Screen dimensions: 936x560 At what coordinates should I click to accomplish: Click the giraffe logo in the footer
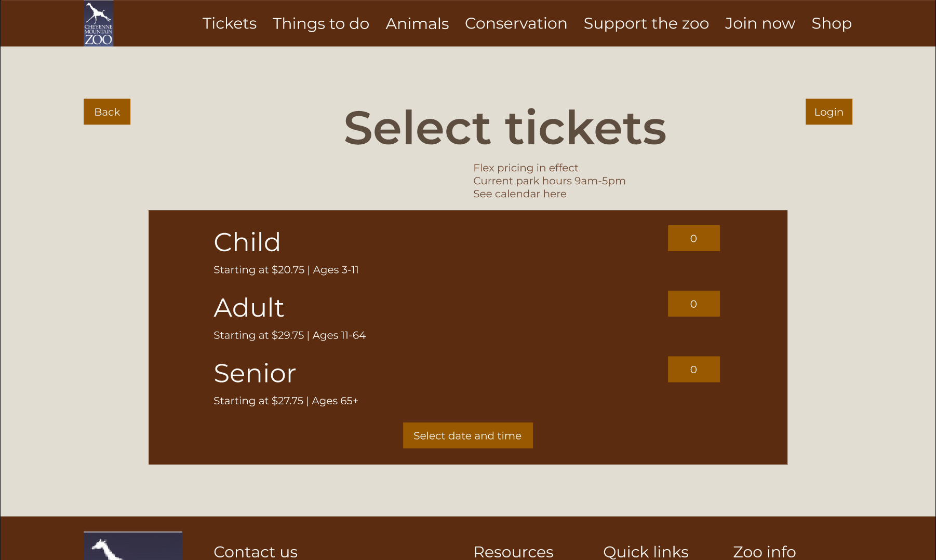coord(133,545)
